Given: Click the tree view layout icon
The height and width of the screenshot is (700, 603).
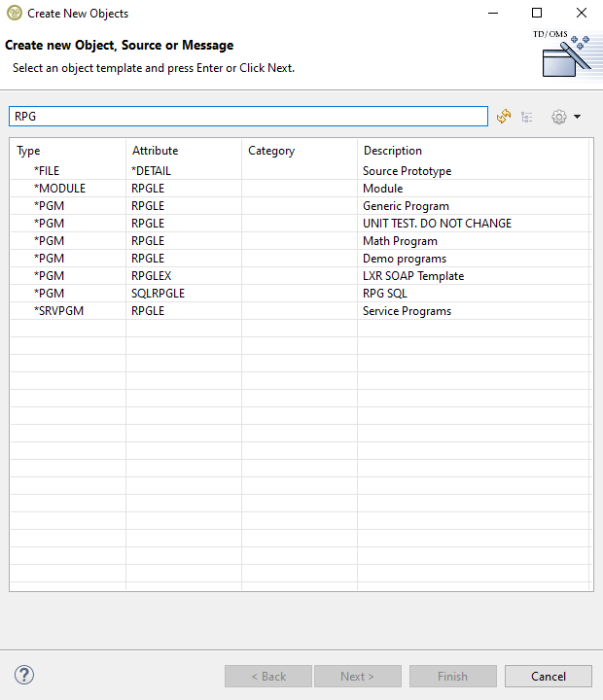Looking at the screenshot, I should (527, 117).
